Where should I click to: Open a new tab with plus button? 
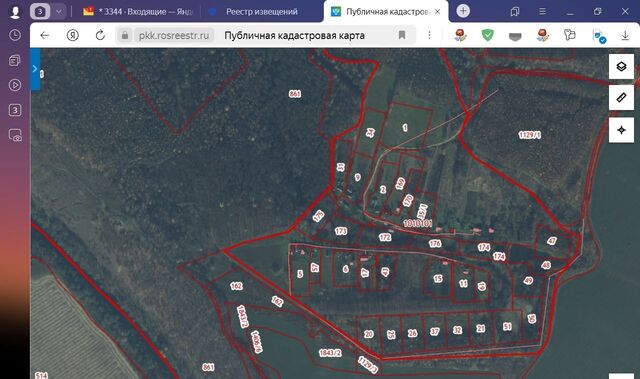click(463, 11)
